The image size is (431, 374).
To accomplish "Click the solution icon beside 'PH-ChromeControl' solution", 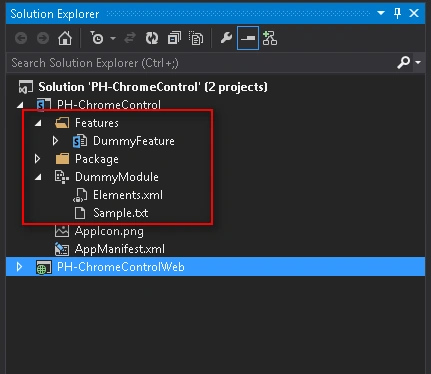I will pyautogui.click(x=26, y=87).
